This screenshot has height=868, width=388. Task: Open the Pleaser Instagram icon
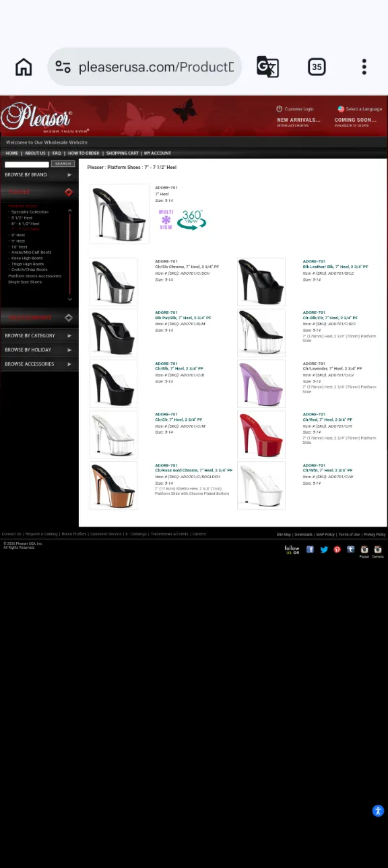tap(364, 550)
